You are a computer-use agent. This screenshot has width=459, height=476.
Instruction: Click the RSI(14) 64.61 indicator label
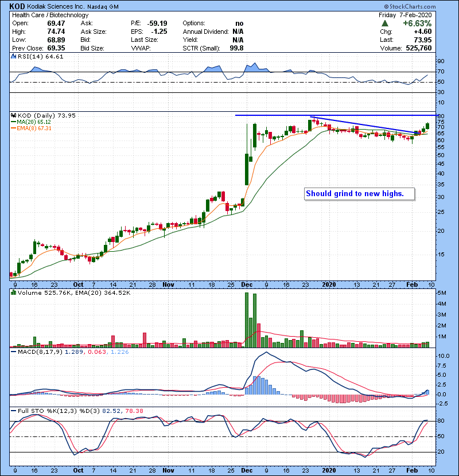40,56
